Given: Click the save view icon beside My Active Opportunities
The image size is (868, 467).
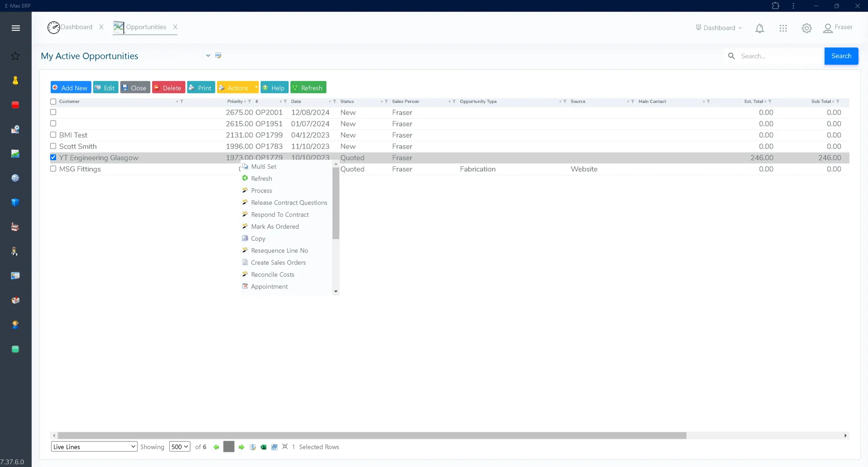Looking at the screenshot, I should point(218,55).
